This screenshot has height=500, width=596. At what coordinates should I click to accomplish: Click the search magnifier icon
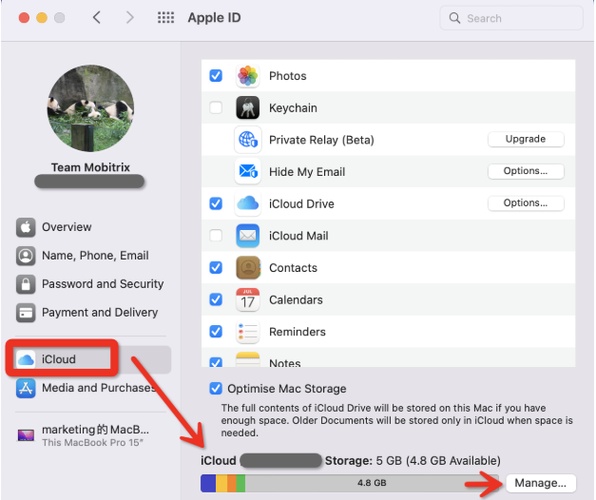455,18
